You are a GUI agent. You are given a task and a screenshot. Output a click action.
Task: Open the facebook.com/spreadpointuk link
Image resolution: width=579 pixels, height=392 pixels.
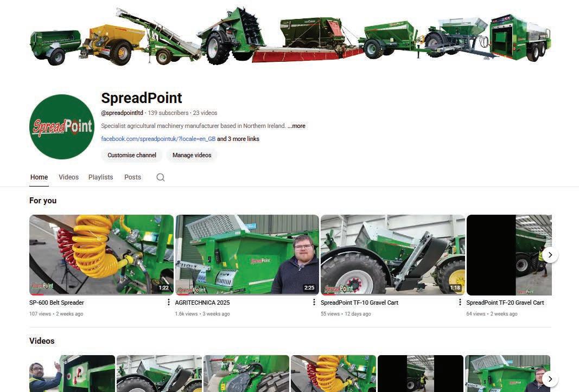(x=158, y=139)
